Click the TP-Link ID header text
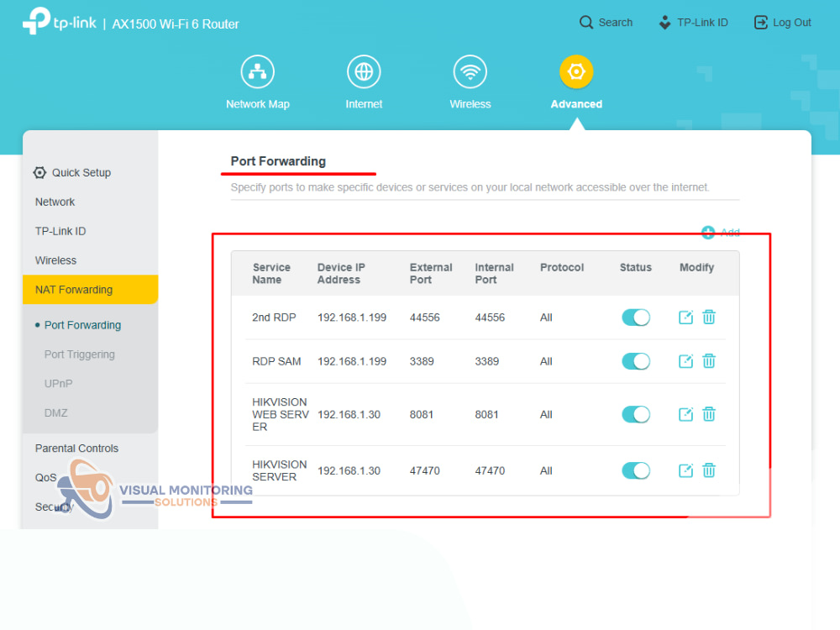 coord(702,23)
